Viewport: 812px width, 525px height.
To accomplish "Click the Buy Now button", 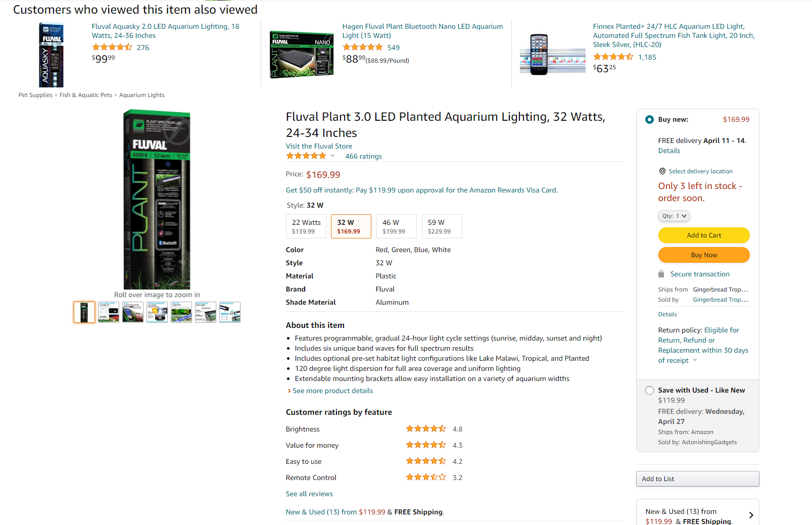I will [704, 255].
